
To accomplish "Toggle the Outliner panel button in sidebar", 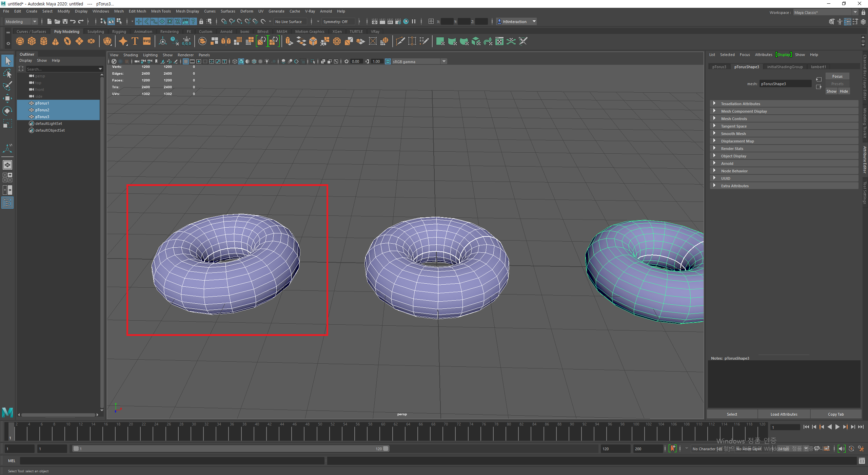I will pos(7,203).
